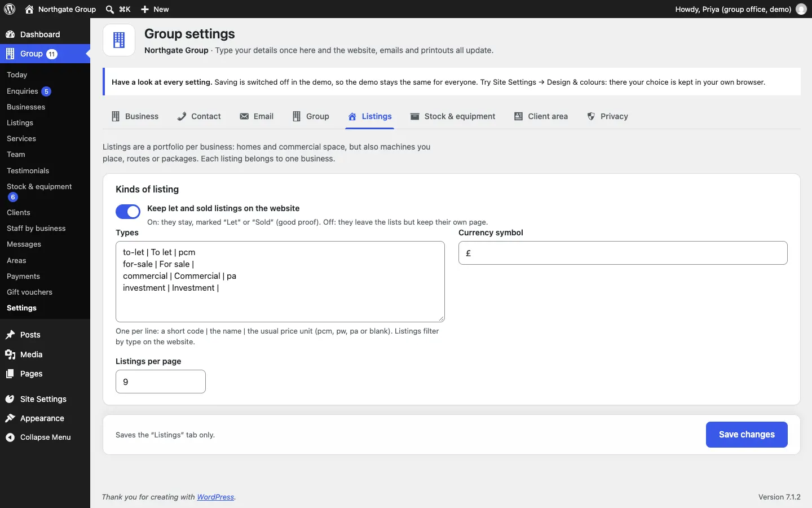Click the Posts pin icon
Image resolution: width=812 pixels, height=508 pixels.
[x=10, y=335]
